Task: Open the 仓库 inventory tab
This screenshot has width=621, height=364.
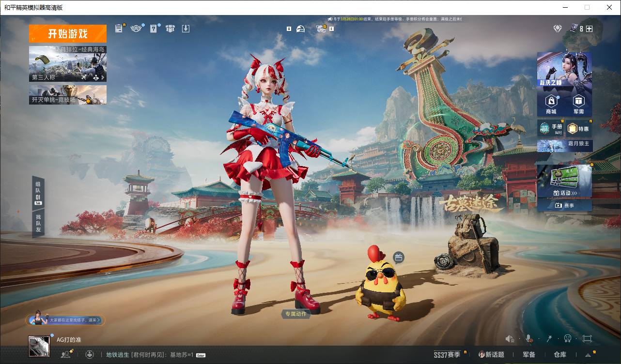Action: pyautogui.click(x=560, y=355)
